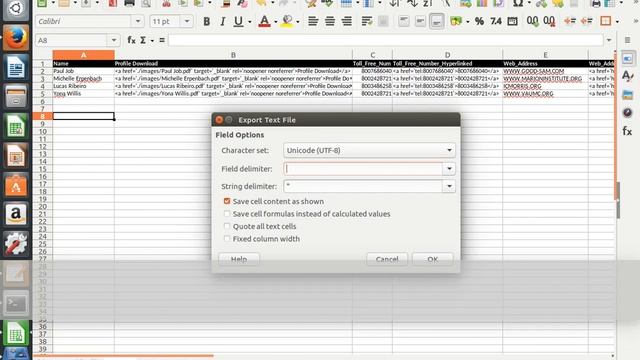Image resolution: width=640 pixels, height=360 pixels.
Task: Format cells as percent
Action: (x=480, y=21)
